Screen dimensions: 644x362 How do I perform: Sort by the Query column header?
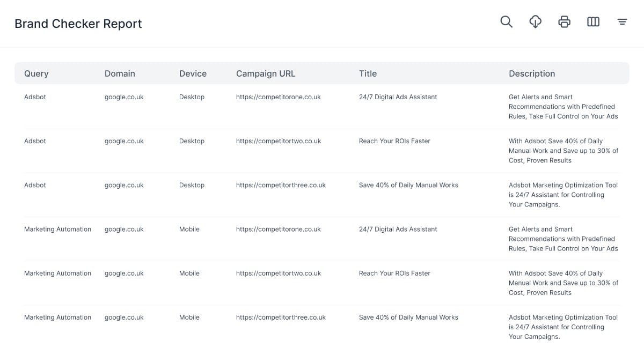(x=36, y=73)
